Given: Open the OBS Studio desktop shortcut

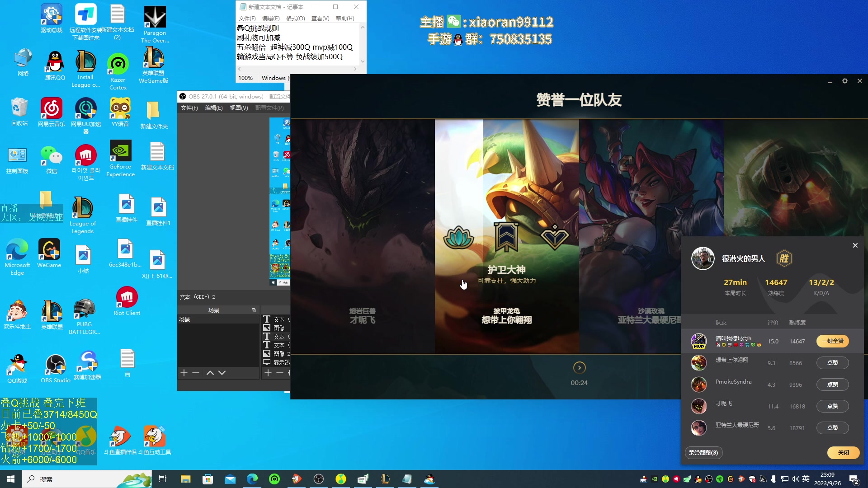Looking at the screenshot, I should coord(56,369).
